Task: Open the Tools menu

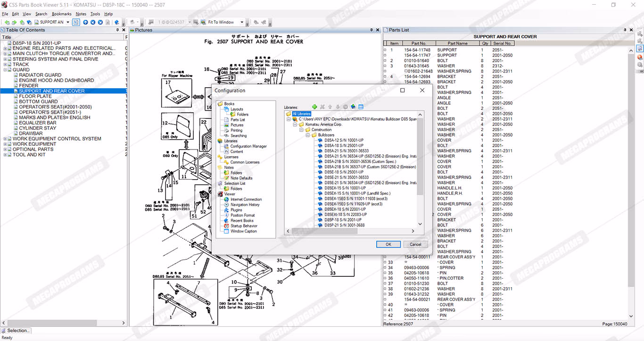Action: [x=95, y=14]
